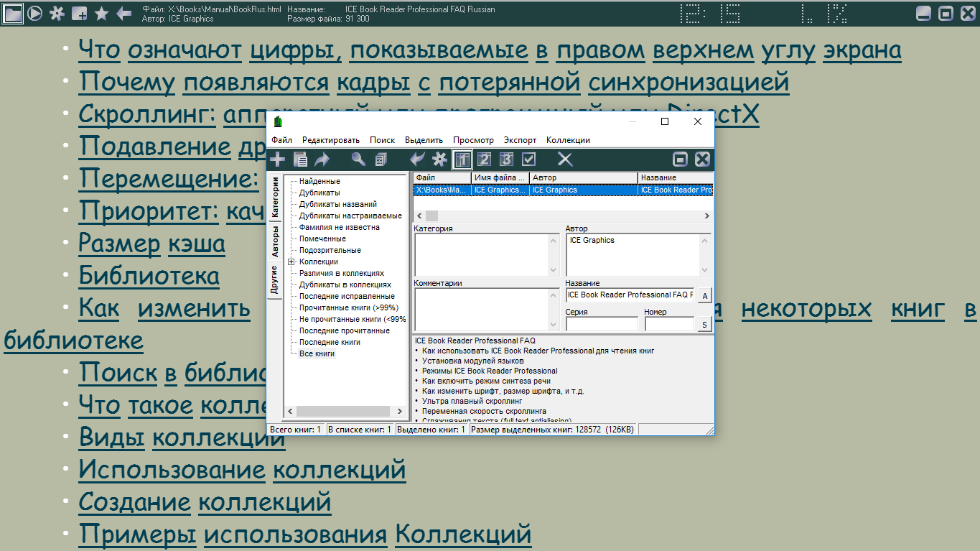Image resolution: width=980 pixels, height=551 pixels.
Task: Open the Библиотека link
Action: coord(149,275)
